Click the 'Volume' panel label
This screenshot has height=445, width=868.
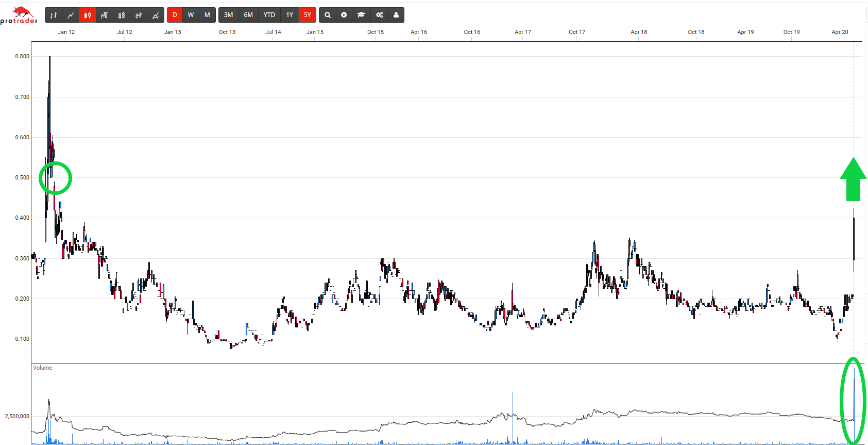pyautogui.click(x=43, y=368)
